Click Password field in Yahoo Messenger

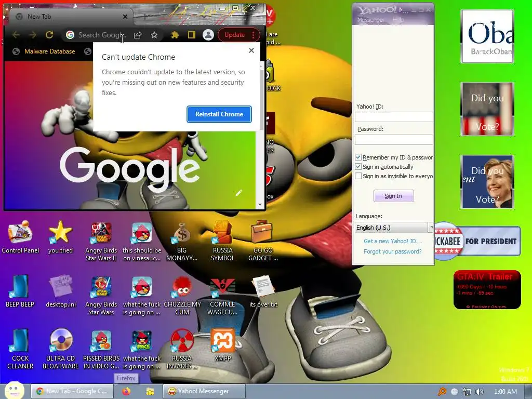click(x=394, y=139)
